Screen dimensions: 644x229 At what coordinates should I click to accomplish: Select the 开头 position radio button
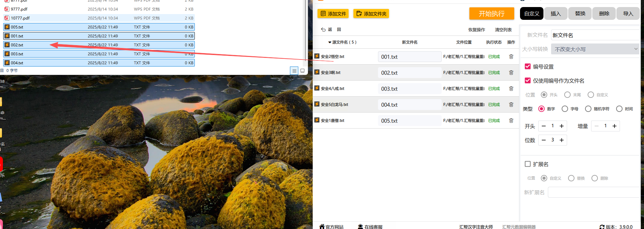click(x=544, y=95)
